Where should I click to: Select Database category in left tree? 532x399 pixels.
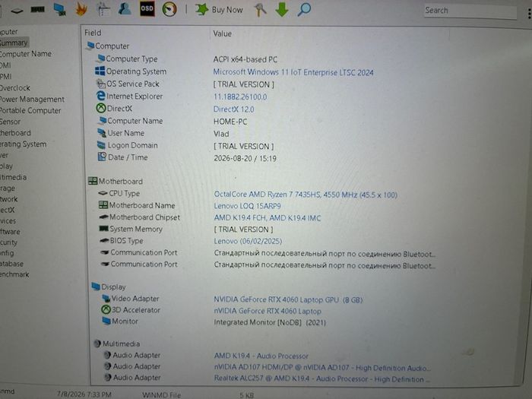pyautogui.click(x=11, y=264)
